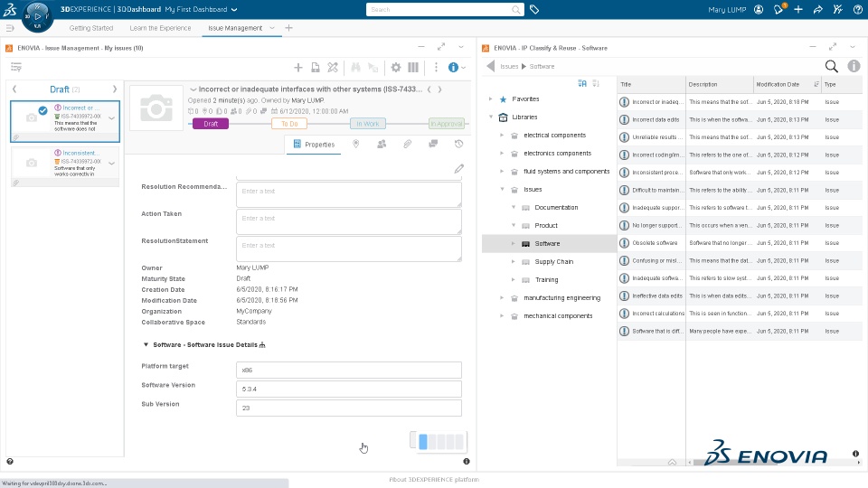
Task: Toggle the blue information panel icon
Action: (453, 68)
